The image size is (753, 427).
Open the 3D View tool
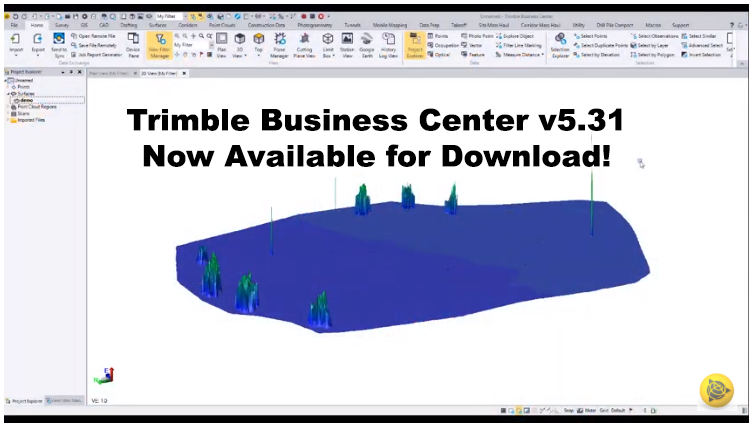coord(240,46)
